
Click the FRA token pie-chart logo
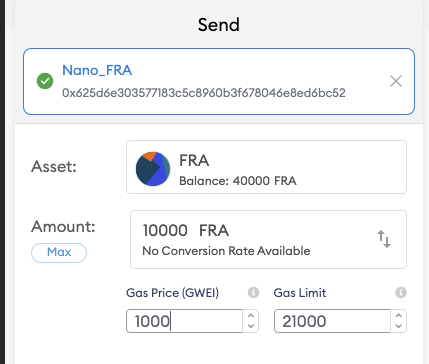(x=153, y=169)
